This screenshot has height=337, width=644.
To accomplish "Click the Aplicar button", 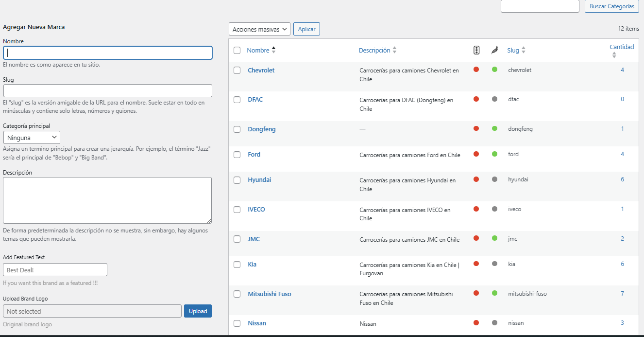I will pos(306,29).
